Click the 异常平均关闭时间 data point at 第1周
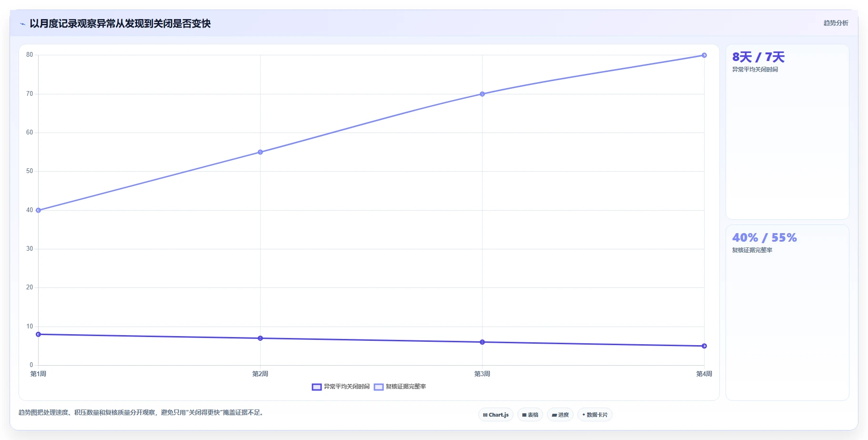 click(x=39, y=334)
